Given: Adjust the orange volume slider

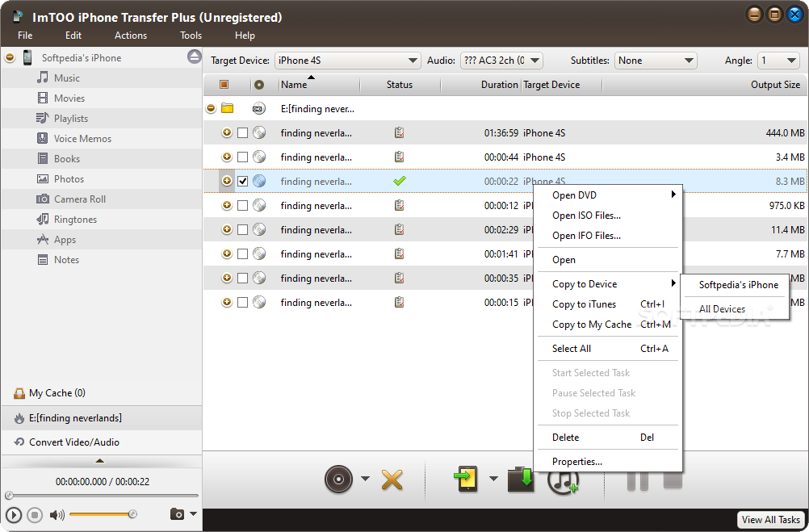Looking at the screenshot, I should tap(103, 514).
